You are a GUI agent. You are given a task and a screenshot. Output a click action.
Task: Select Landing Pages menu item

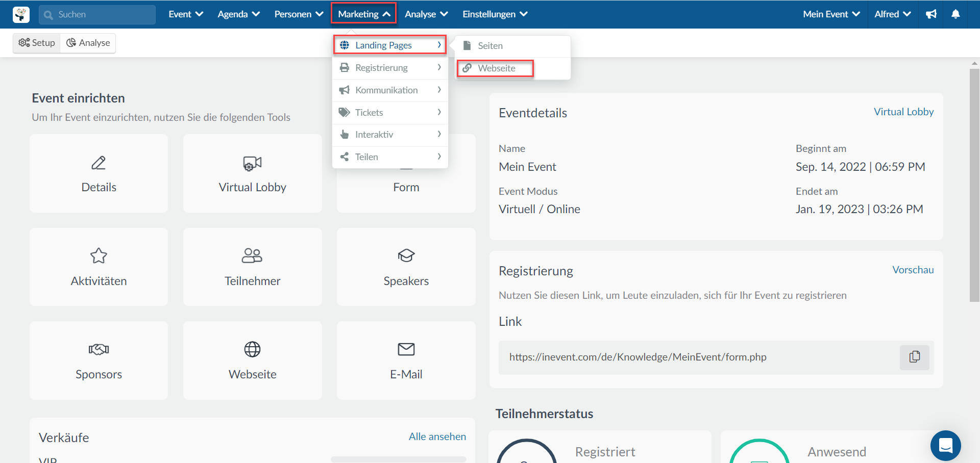[x=390, y=45]
